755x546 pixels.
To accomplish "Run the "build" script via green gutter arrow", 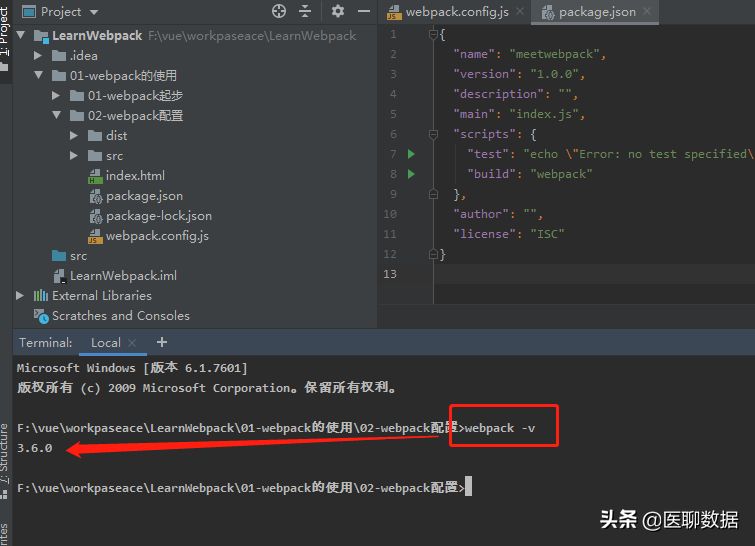I will (x=410, y=174).
